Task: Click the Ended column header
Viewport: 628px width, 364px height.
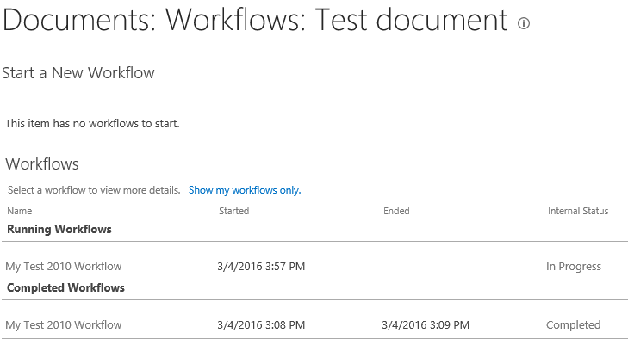Action: [396, 211]
